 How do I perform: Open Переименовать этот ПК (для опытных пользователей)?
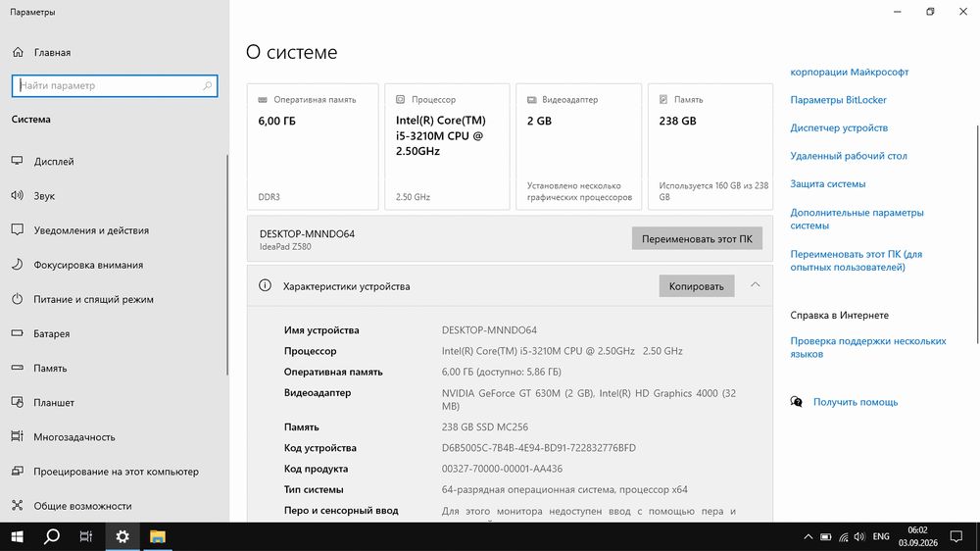click(x=856, y=261)
